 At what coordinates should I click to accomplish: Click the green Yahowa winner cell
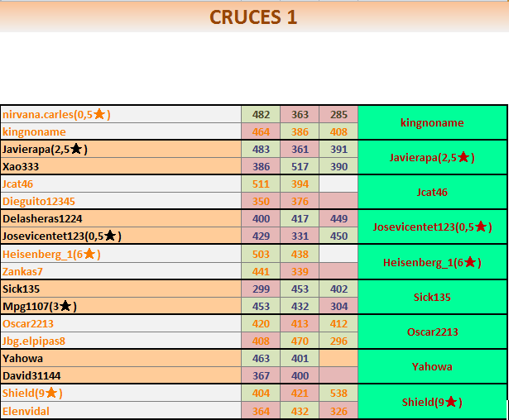coord(431,366)
